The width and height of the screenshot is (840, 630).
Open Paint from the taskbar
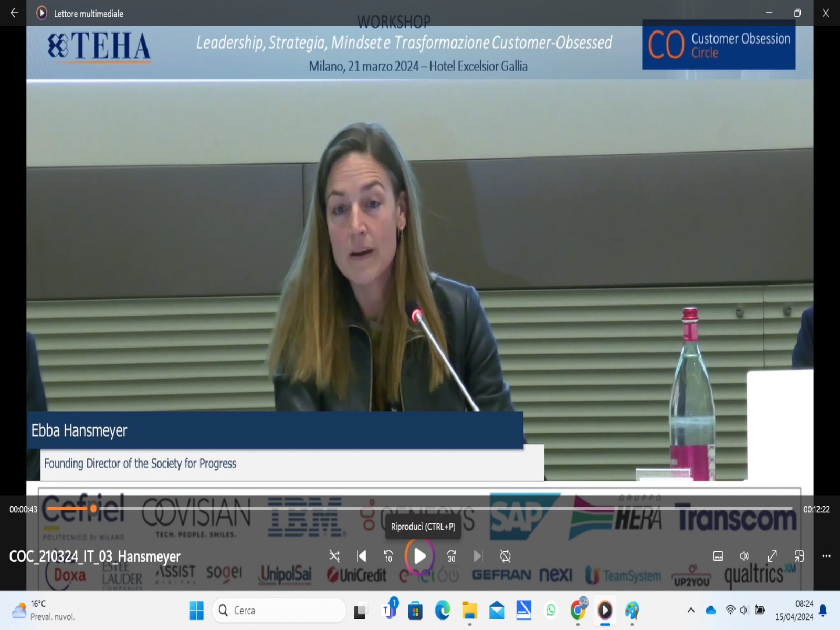click(x=632, y=611)
